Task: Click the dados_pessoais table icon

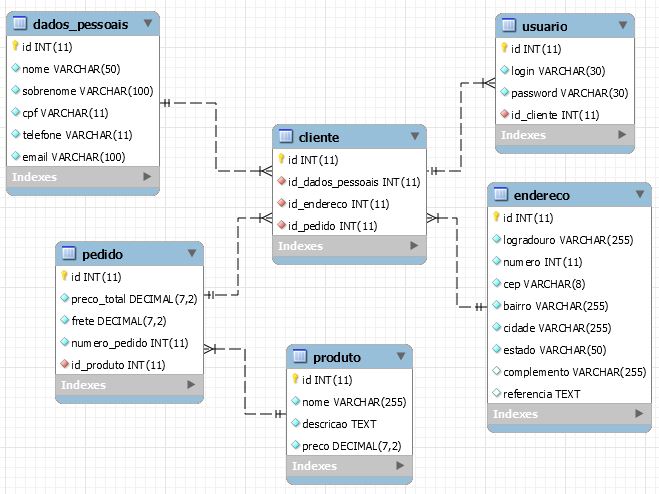Action: click(x=20, y=23)
